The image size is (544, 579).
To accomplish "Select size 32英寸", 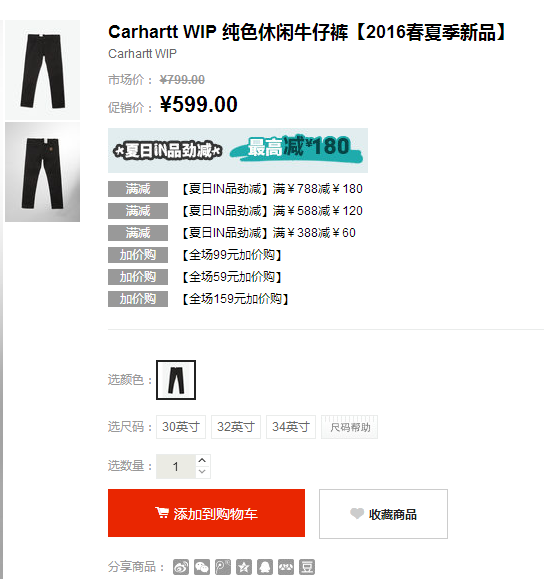I will (236, 427).
